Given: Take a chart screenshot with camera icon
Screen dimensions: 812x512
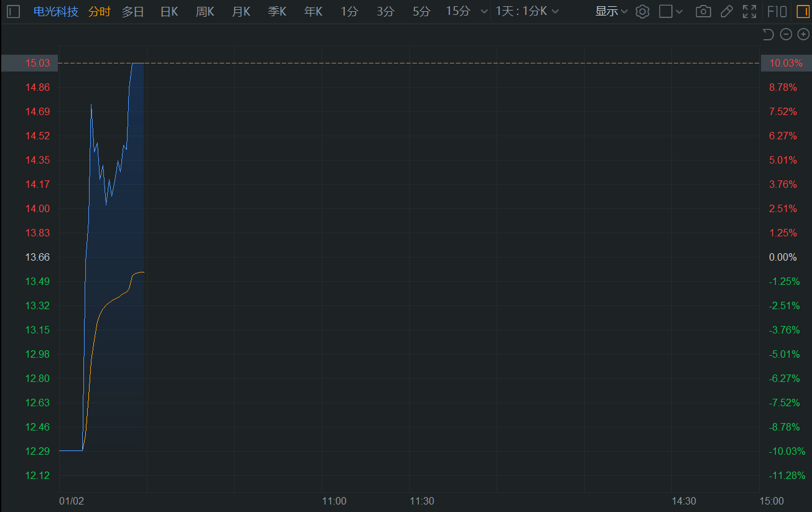Looking at the screenshot, I should (x=703, y=11).
